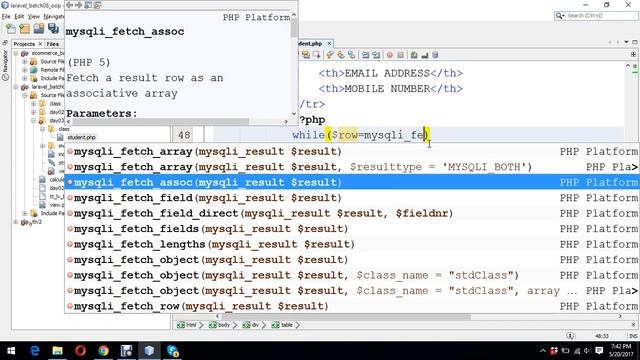Choose mysqli_fetch_row suggestion

[352, 306]
